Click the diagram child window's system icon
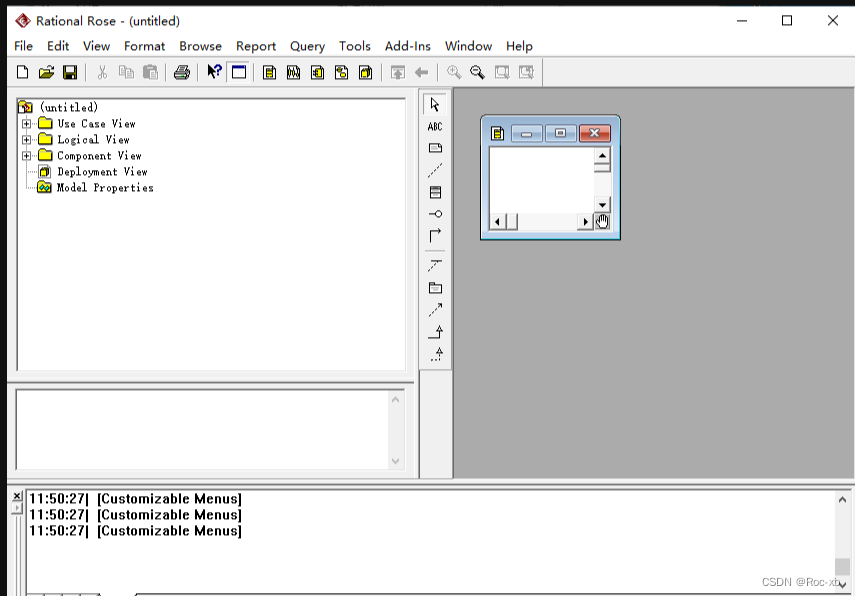 pyautogui.click(x=497, y=133)
